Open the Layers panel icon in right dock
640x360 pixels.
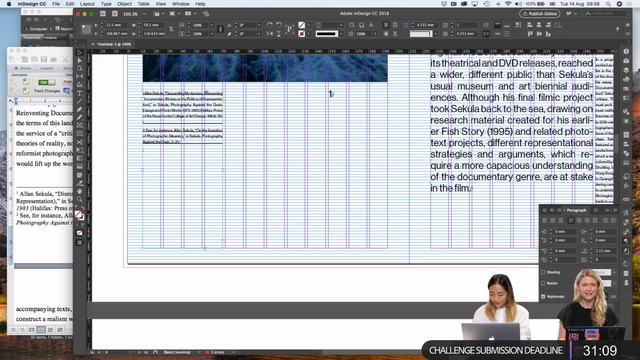626,70
